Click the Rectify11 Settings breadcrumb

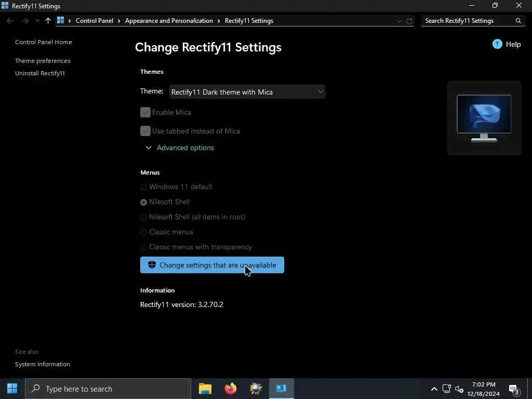coord(249,21)
